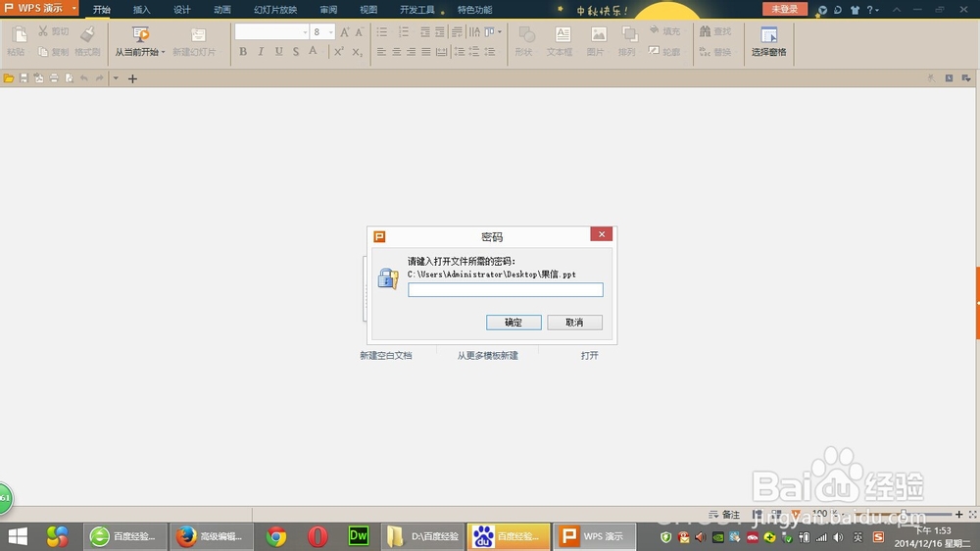Close the 密码 dialog
This screenshot has width=980, height=551.
point(602,234)
